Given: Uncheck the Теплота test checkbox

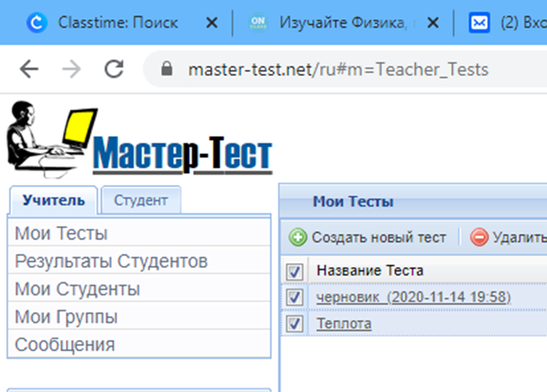Looking at the screenshot, I should [x=294, y=323].
